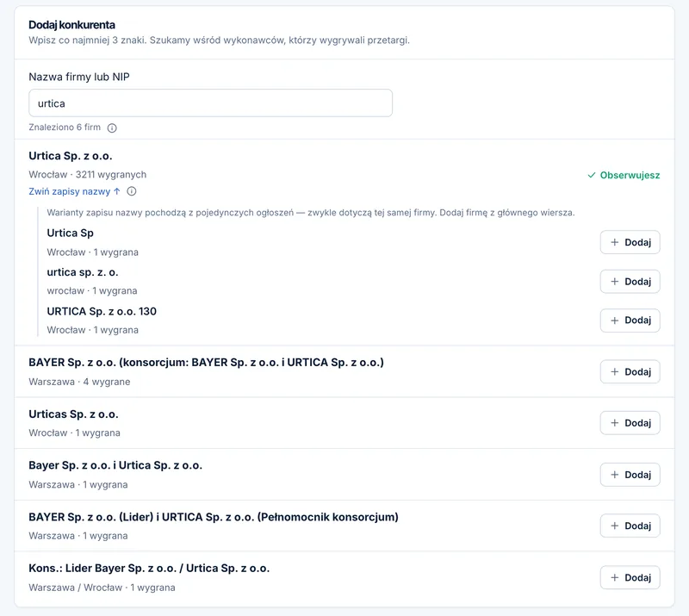Image resolution: width=689 pixels, height=616 pixels.
Task: Click the green 'Obserwujesz' status for Urtica Sp. z o.o.
Action: [624, 175]
